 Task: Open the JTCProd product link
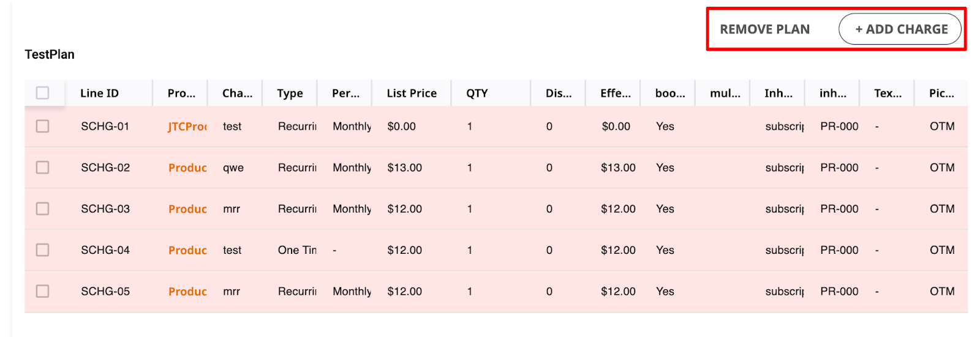coord(187,127)
